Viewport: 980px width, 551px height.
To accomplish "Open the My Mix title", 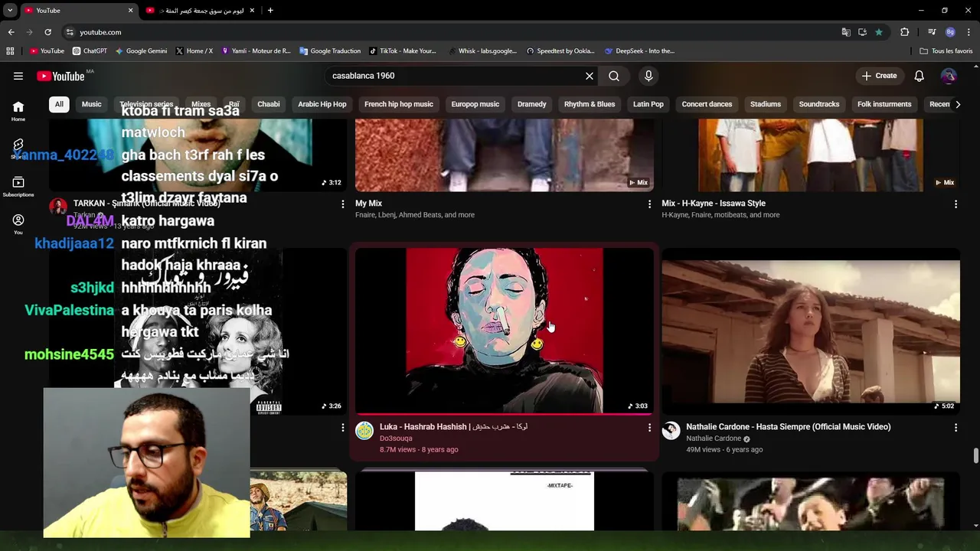I will [x=368, y=204].
